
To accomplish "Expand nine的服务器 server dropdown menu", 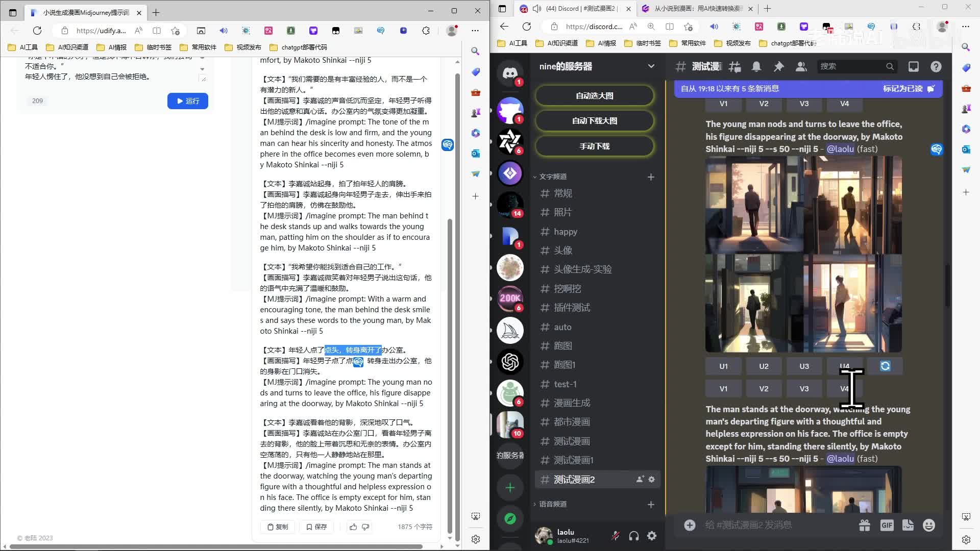I will (651, 66).
